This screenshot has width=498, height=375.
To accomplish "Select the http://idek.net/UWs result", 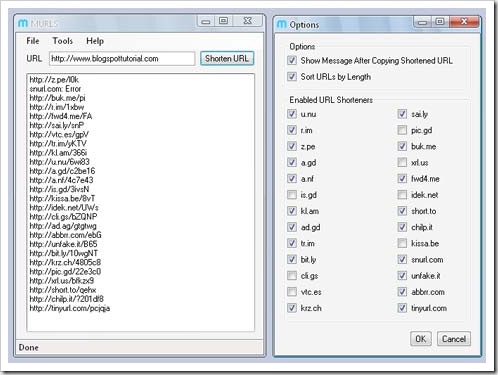I will point(64,208).
